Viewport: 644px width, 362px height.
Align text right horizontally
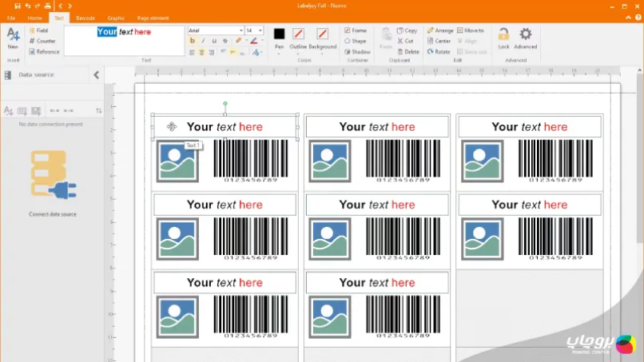point(212,52)
